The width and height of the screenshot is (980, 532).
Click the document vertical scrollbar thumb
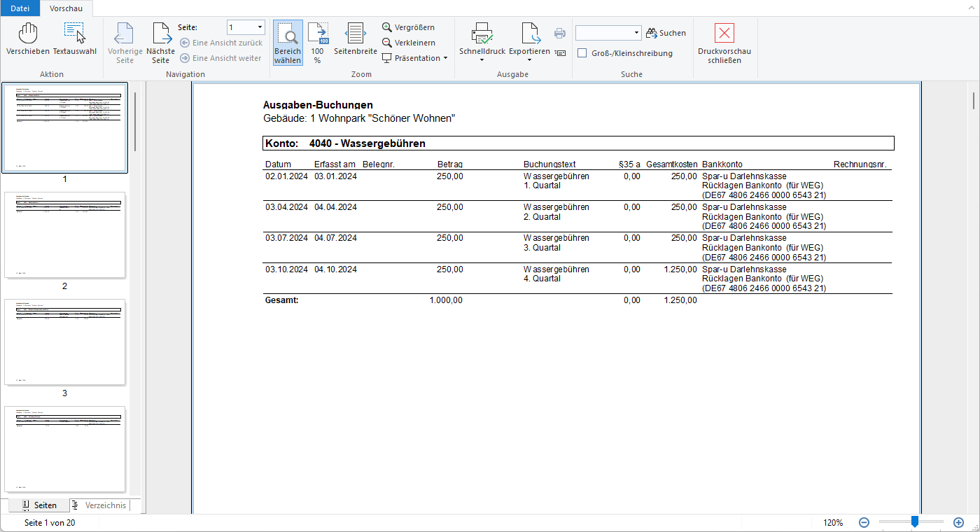pyautogui.click(x=973, y=101)
